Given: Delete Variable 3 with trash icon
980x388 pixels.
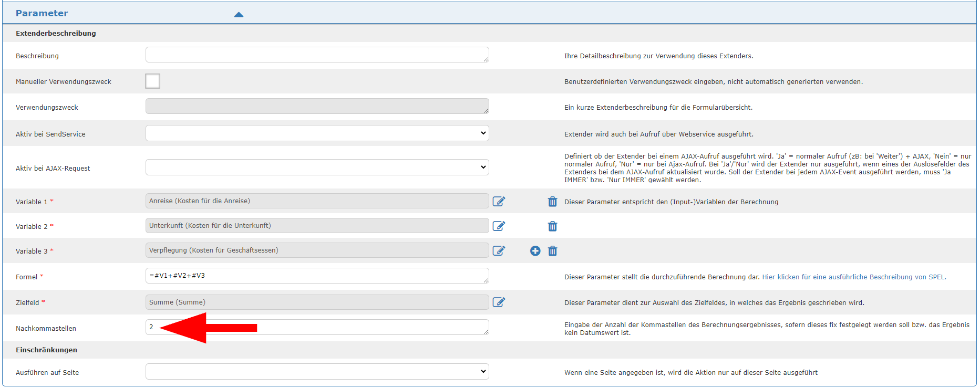Looking at the screenshot, I should (552, 251).
